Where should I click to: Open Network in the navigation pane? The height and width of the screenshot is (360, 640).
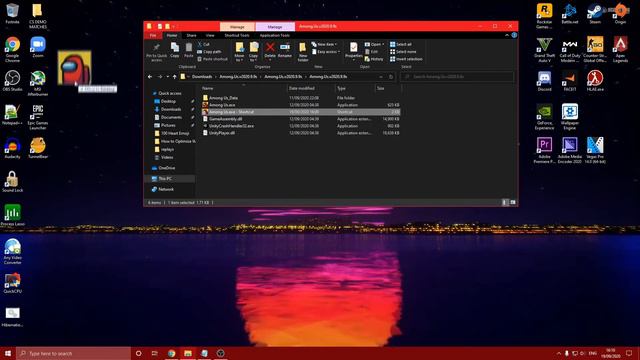[166, 189]
